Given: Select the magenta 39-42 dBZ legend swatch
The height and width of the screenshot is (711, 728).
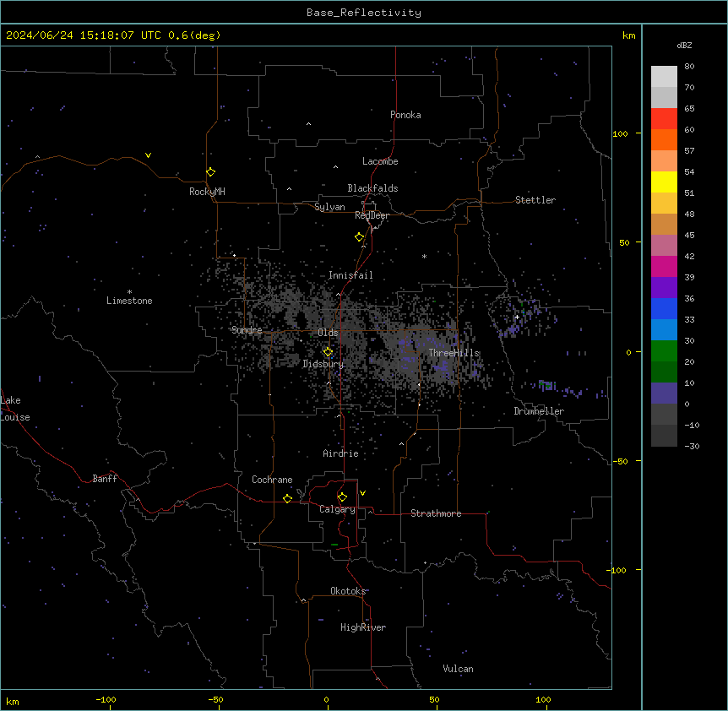Looking at the screenshot, I should coord(664,266).
